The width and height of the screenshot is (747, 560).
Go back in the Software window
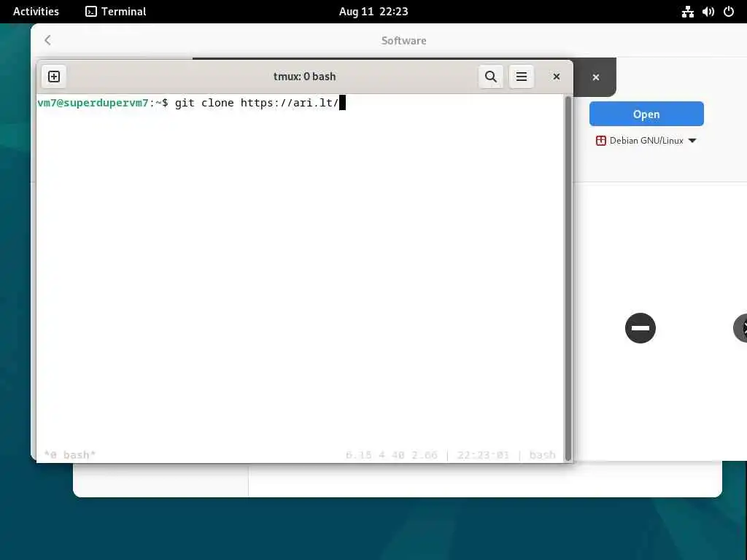tap(47, 41)
